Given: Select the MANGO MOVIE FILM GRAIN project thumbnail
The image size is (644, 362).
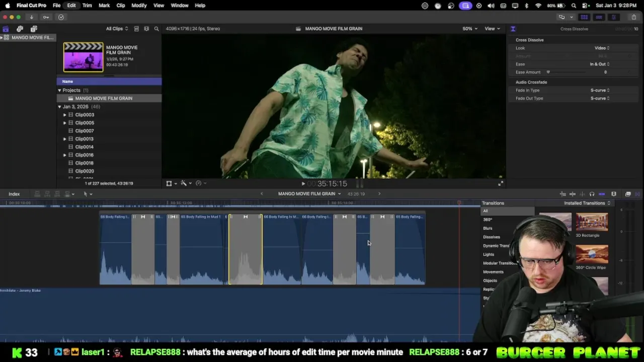Looking at the screenshot, I should coord(83,57).
